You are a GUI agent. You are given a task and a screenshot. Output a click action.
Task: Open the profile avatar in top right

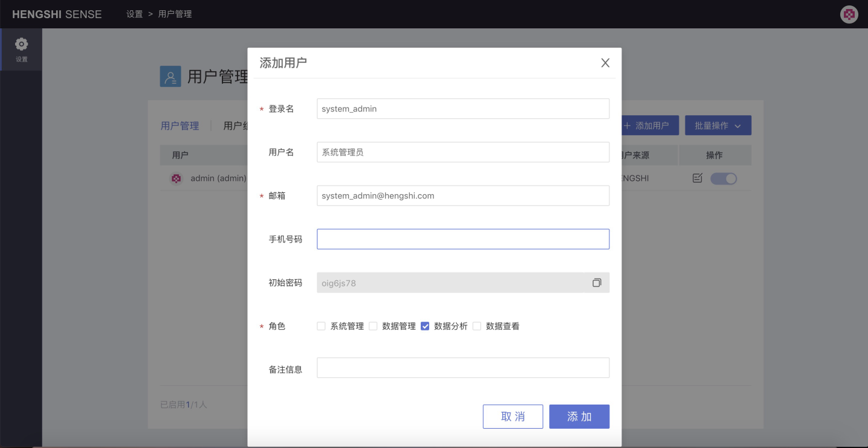(849, 14)
